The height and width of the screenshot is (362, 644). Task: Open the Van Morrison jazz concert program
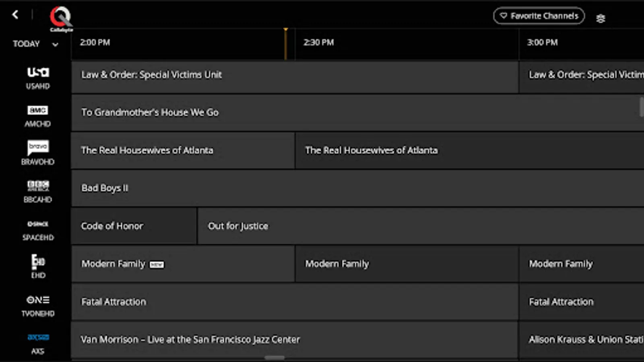click(x=295, y=340)
